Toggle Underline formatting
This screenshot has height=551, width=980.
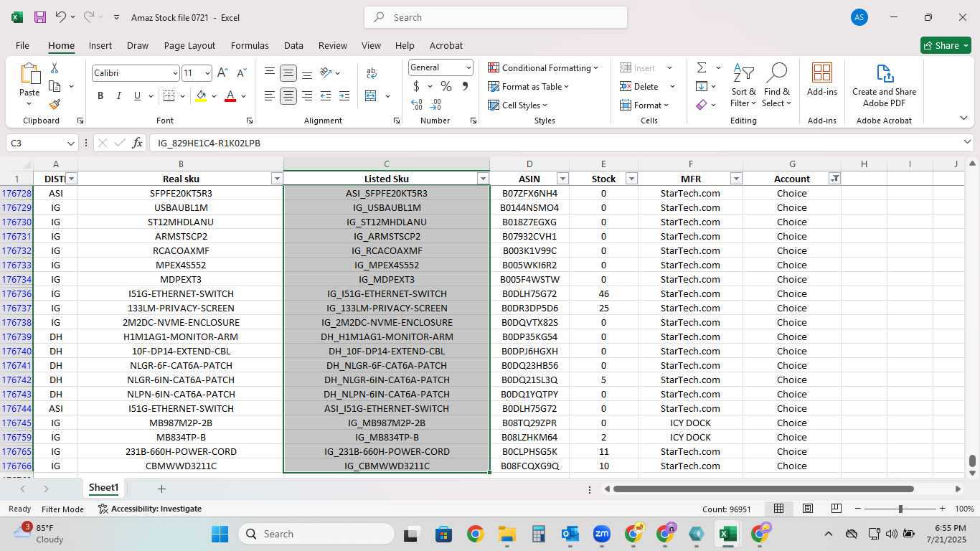pos(137,96)
